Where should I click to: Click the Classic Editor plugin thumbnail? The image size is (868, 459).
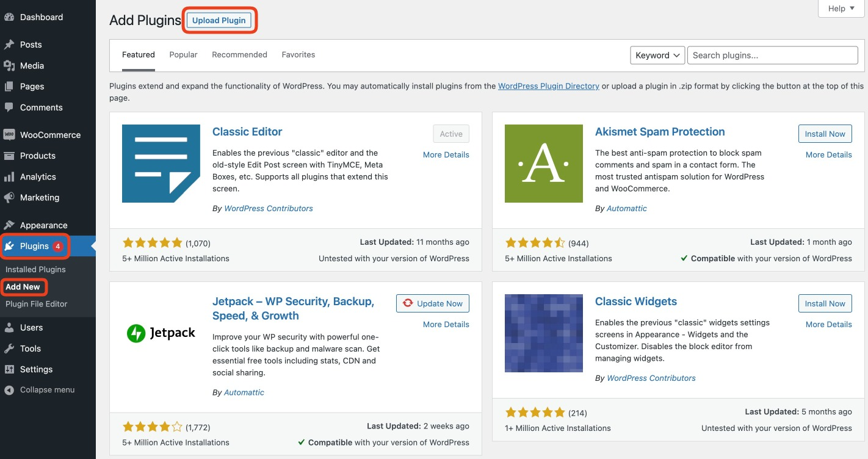click(161, 164)
